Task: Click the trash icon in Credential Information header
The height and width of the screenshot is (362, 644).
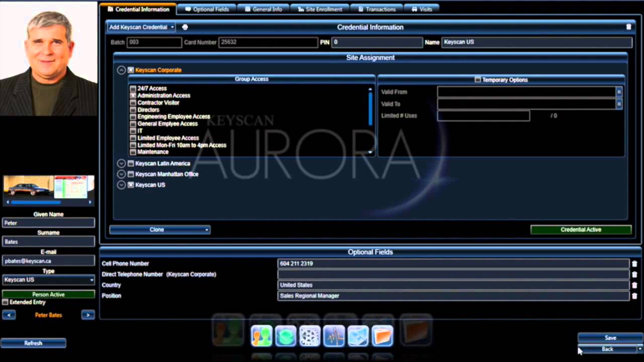Action: pos(628,27)
